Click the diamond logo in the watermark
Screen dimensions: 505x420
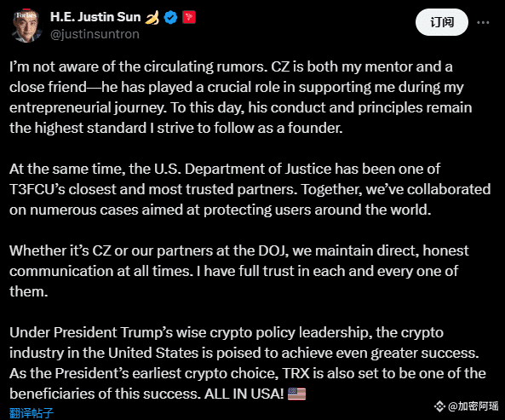pyautogui.click(x=439, y=406)
